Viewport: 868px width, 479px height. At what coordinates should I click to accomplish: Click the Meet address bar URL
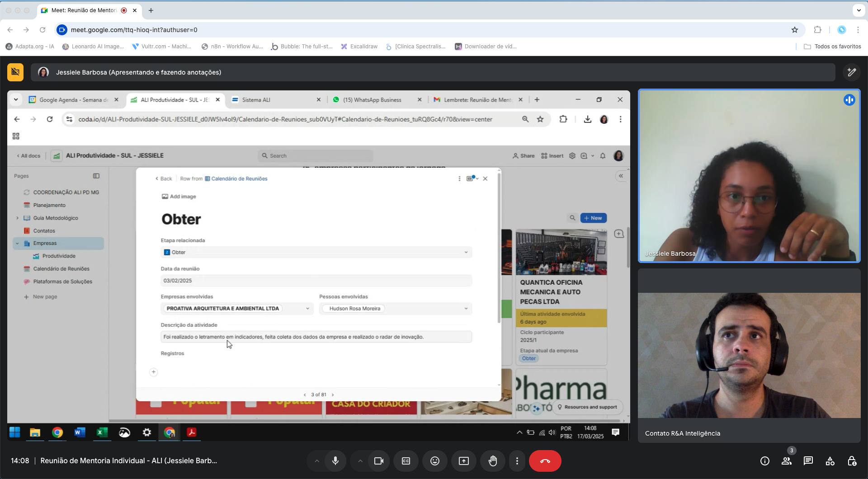(134, 30)
